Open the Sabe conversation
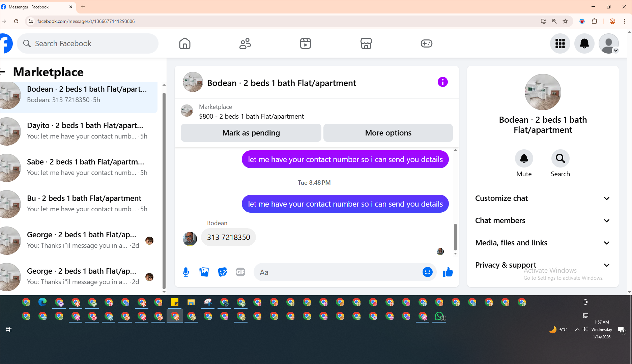The height and width of the screenshot is (364, 632). 79,167
